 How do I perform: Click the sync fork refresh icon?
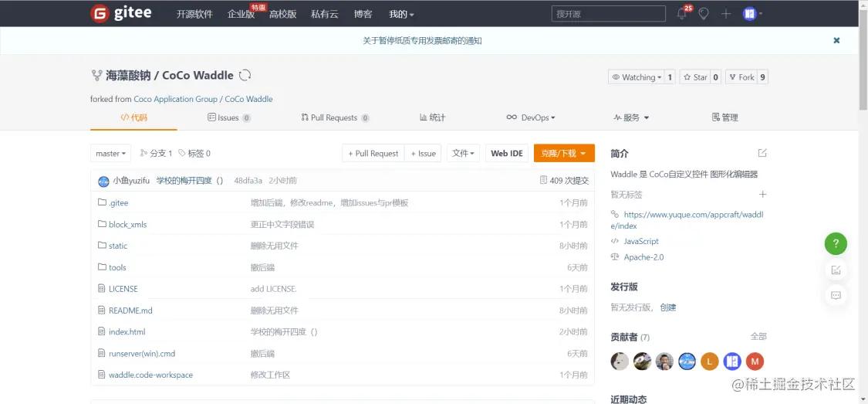(x=245, y=76)
